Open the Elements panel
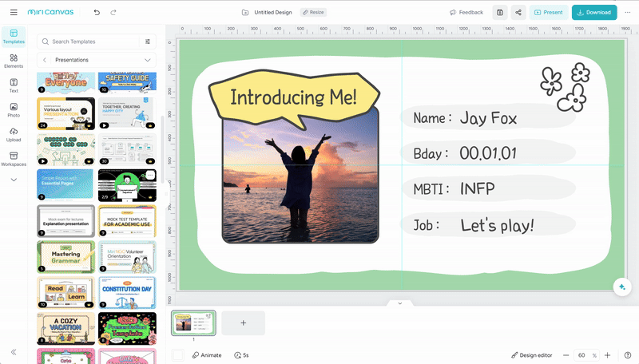Viewport: 639px width, 364px height. click(x=14, y=61)
